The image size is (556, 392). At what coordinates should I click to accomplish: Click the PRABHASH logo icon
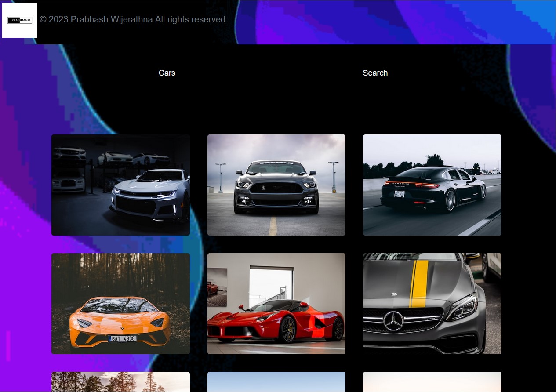[x=19, y=20]
